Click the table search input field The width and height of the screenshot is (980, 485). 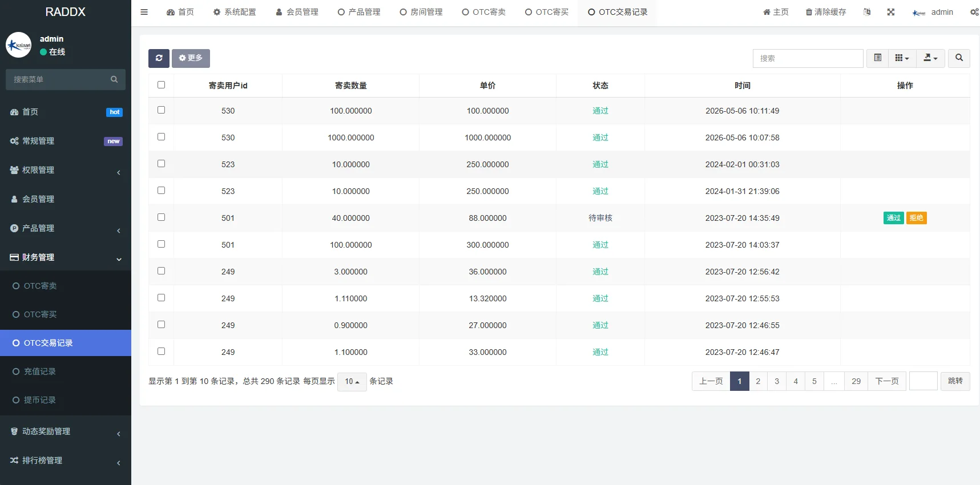pyautogui.click(x=808, y=58)
